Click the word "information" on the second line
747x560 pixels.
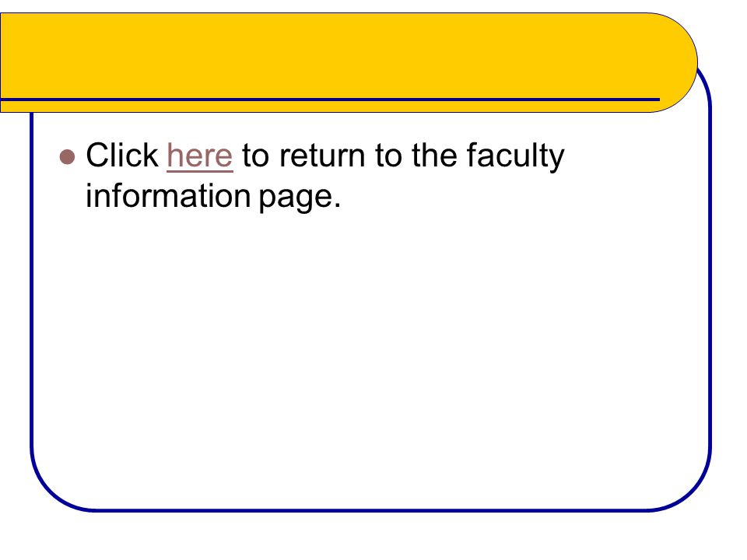pos(168,196)
